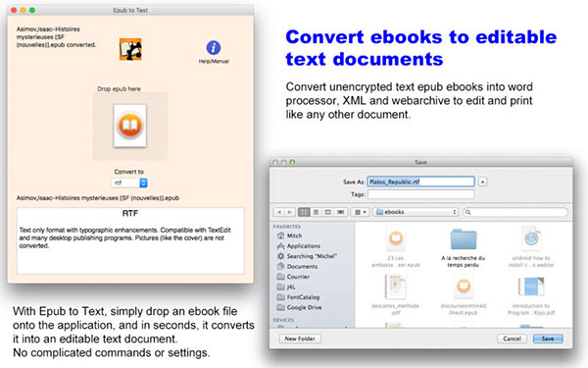Switch to icon view in Save dialog
Image resolution: width=588 pixels, height=368 pixels.
click(x=304, y=212)
